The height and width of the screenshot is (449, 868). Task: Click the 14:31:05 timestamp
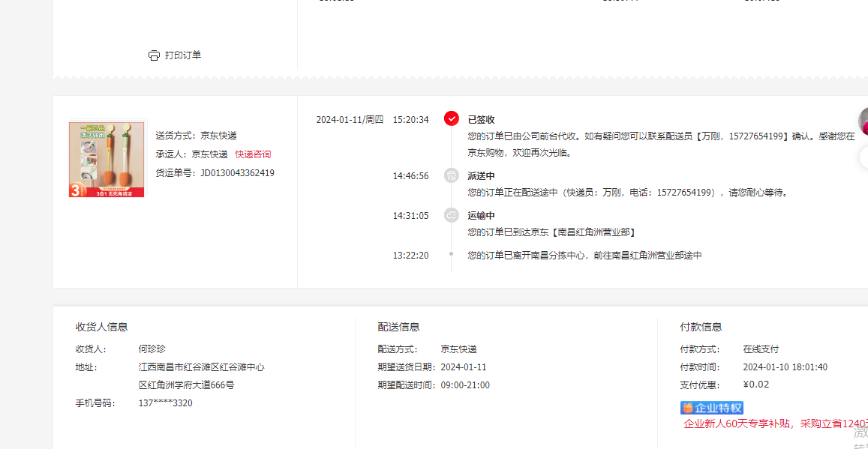pyautogui.click(x=411, y=216)
